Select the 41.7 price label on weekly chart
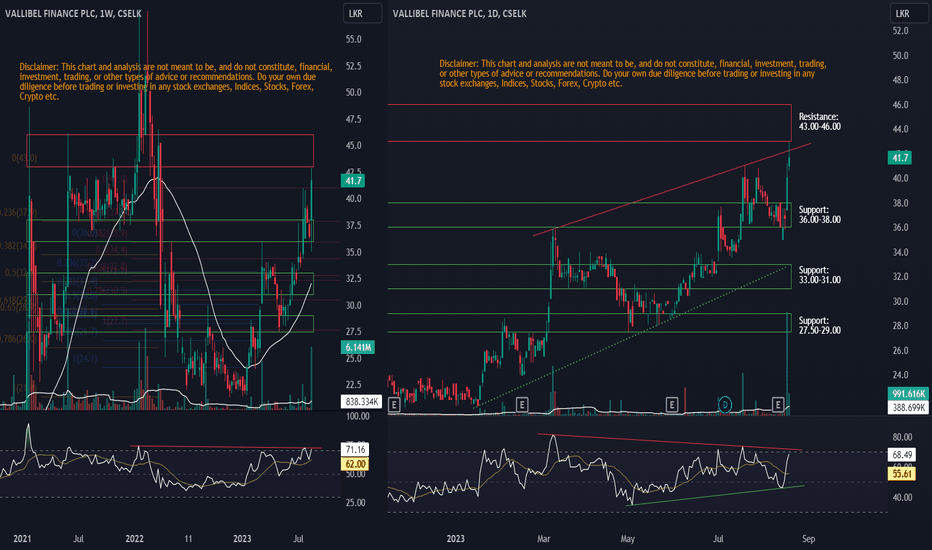 pos(352,181)
